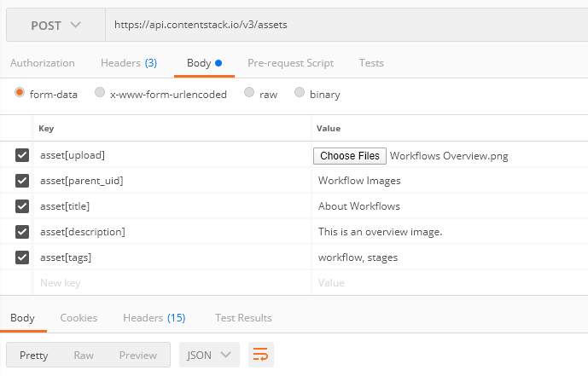
Task: Show the response Cookies tab
Action: pyautogui.click(x=79, y=318)
